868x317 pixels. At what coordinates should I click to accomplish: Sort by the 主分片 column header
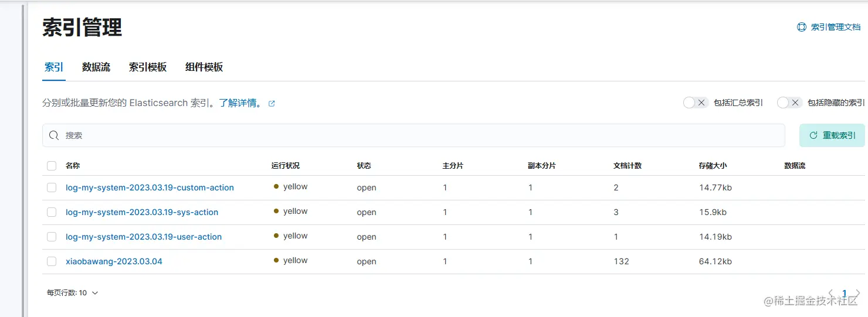click(x=453, y=166)
